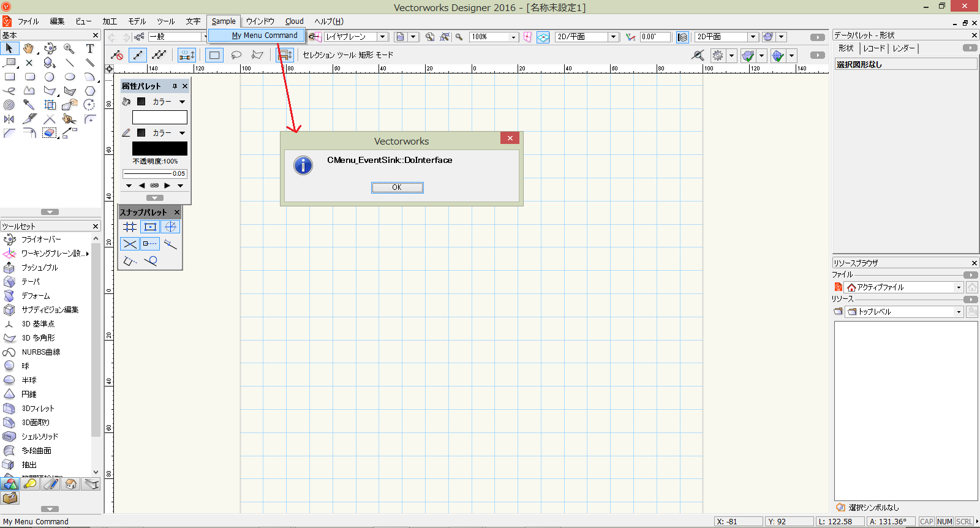Select the NURBS曲線 tool
Image resolution: width=980 pixels, height=528 pixels.
tap(41, 352)
